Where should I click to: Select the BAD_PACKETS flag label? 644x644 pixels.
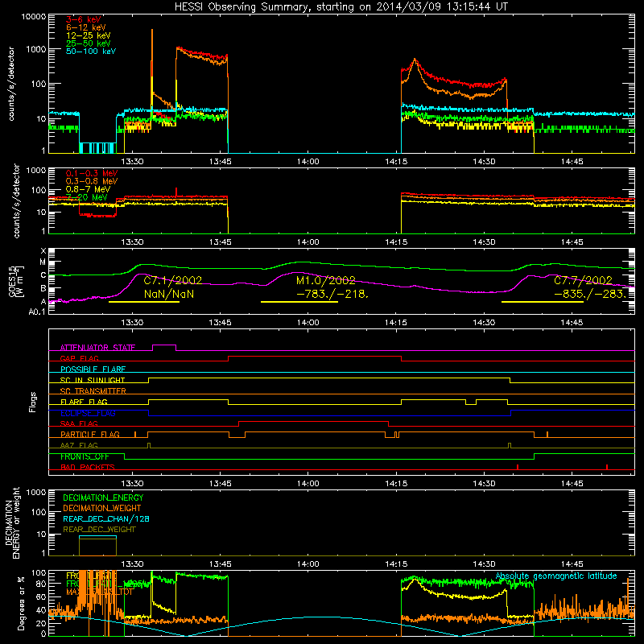[88, 467]
